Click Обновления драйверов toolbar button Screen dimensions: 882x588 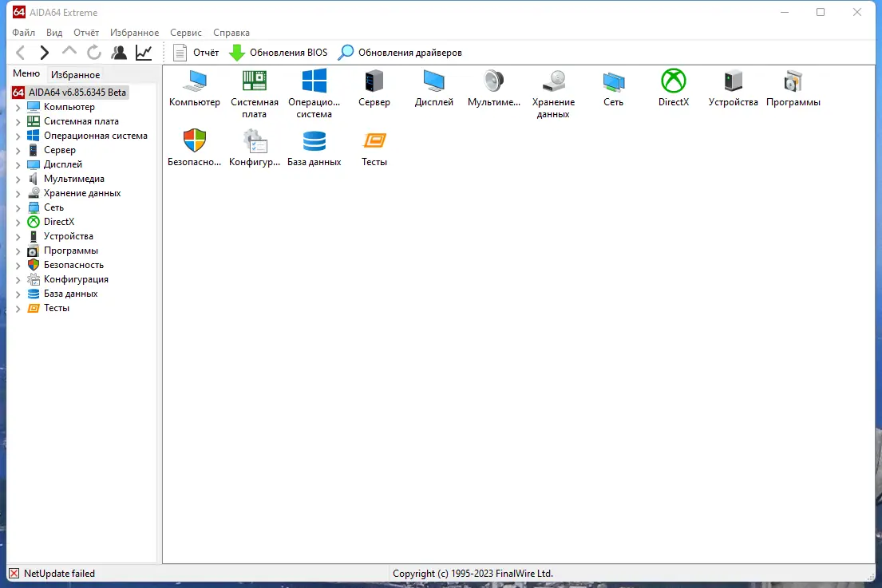[400, 53]
